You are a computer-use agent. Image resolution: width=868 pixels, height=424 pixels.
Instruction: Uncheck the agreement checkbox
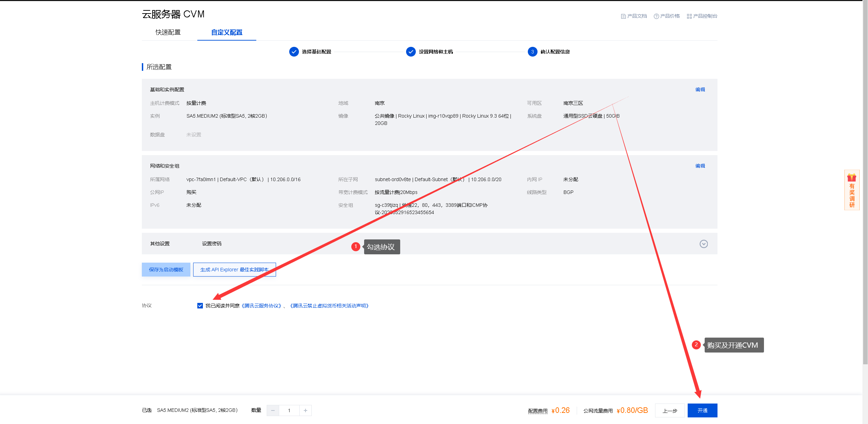(200, 306)
